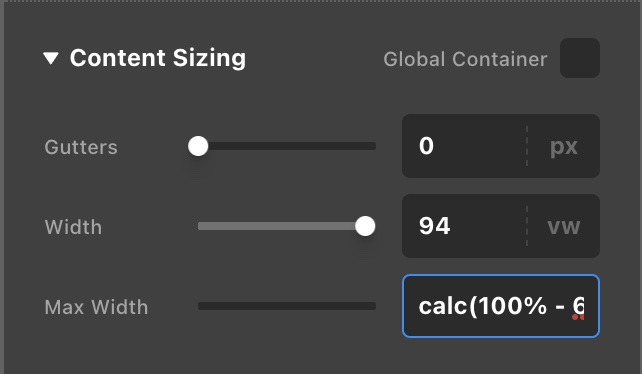The image size is (642, 374).
Task: Click the Max Width label
Action: click(x=96, y=307)
